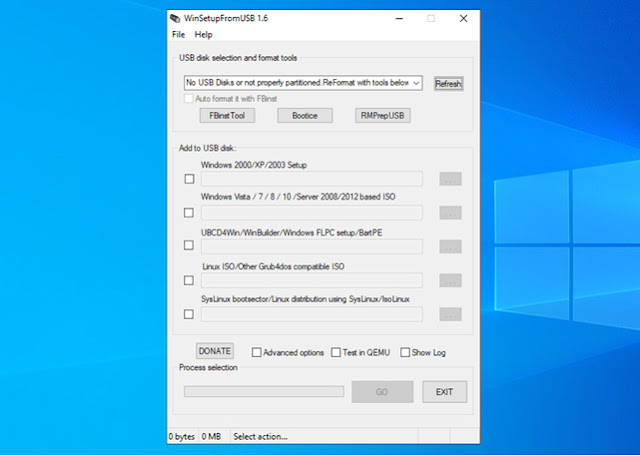Close the WinSetupFromUSB window
640x456 pixels.
click(x=463, y=18)
